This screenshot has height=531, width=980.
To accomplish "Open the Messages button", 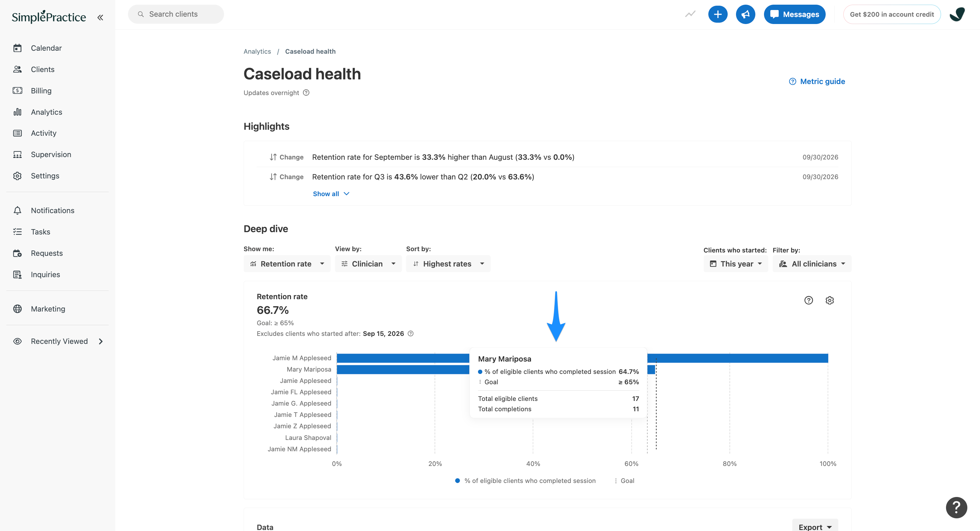I will coord(794,14).
